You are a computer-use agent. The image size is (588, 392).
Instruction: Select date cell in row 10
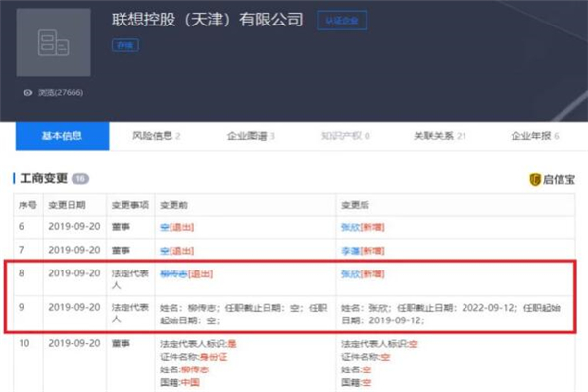click(74, 343)
